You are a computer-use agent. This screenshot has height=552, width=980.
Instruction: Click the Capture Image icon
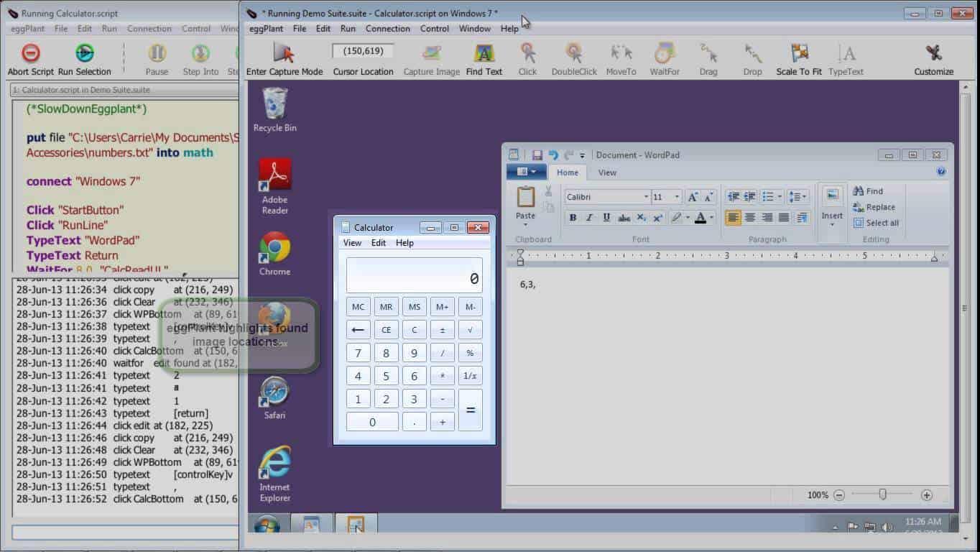click(432, 53)
